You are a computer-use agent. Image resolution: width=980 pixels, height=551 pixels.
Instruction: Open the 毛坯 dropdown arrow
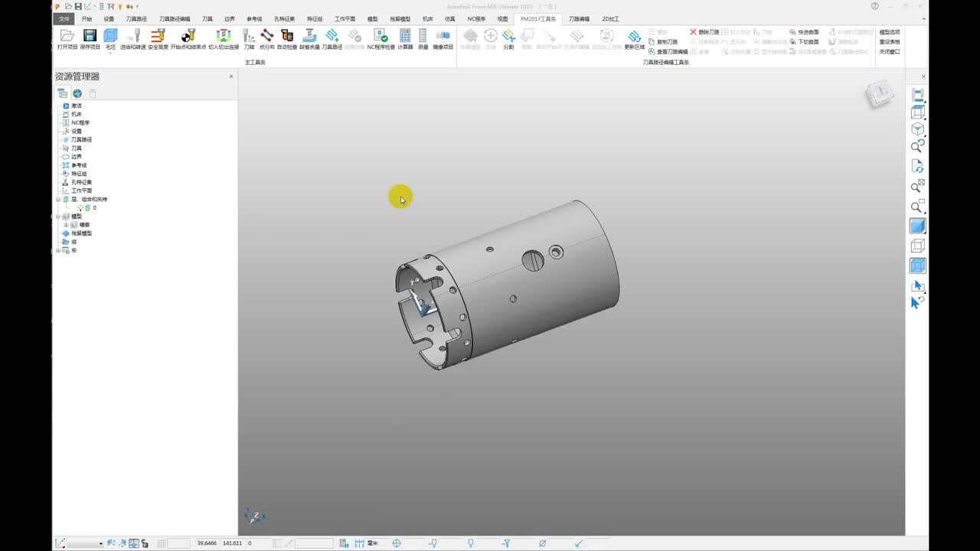tap(110, 52)
